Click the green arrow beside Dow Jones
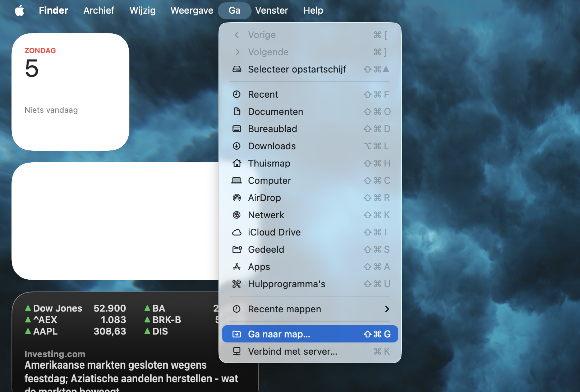The width and height of the screenshot is (580, 392). 28,308
